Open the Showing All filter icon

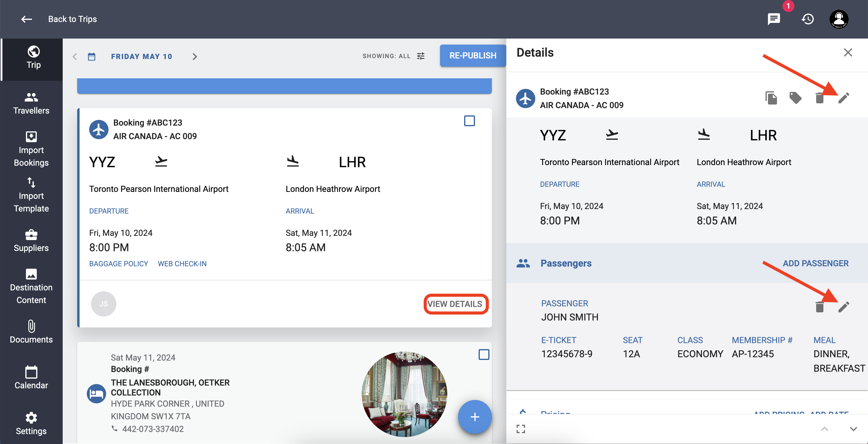tap(420, 56)
